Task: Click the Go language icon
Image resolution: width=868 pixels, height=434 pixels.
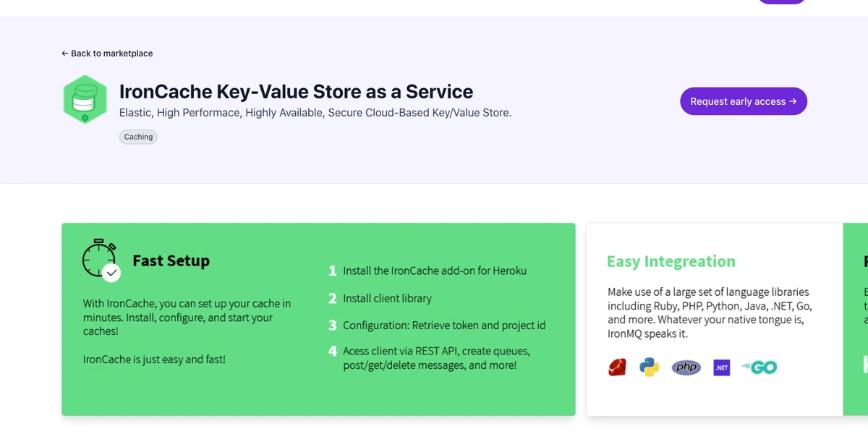Action: point(759,367)
